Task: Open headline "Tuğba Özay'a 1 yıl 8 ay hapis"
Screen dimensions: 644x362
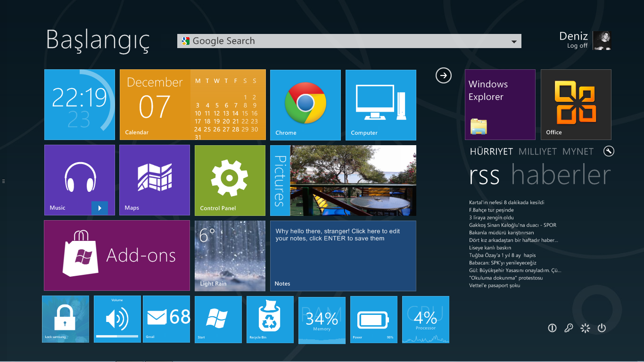Action: (x=503, y=255)
